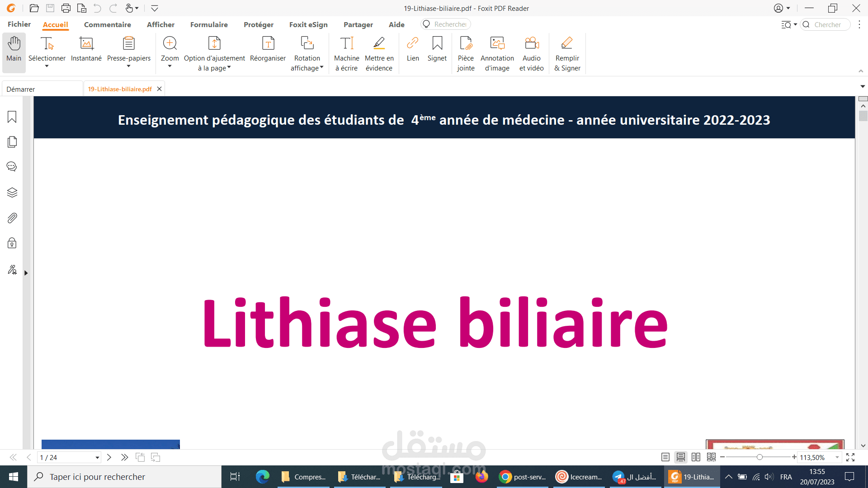Activate the Instantané snapshot tool

coord(86,50)
